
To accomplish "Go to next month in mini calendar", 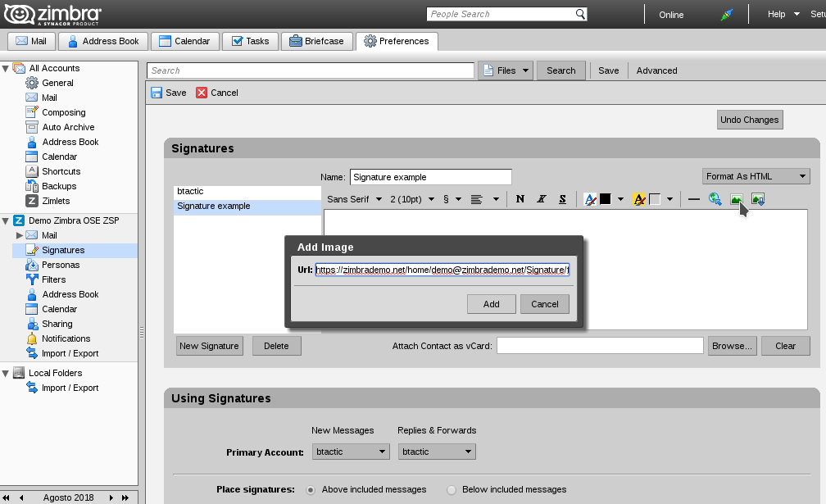I will [x=111, y=497].
